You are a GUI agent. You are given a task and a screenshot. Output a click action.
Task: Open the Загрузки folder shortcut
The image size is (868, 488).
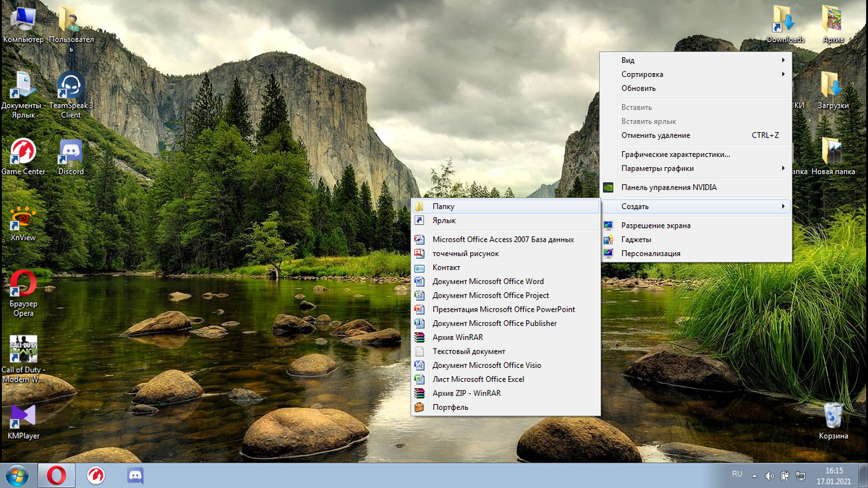pyautogui.click(x=833, y=90)
